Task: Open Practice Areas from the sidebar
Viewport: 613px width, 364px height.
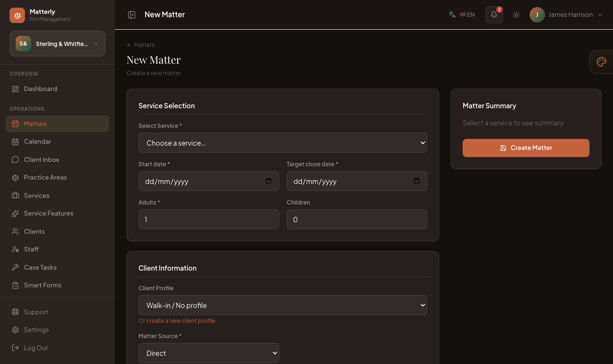Action: (57, 178)
